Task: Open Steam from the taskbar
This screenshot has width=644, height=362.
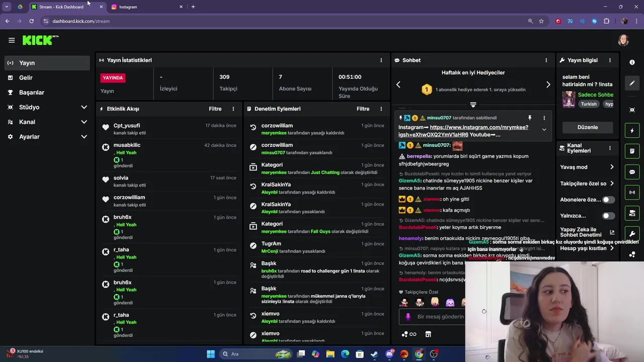Action: pos(374,354)
